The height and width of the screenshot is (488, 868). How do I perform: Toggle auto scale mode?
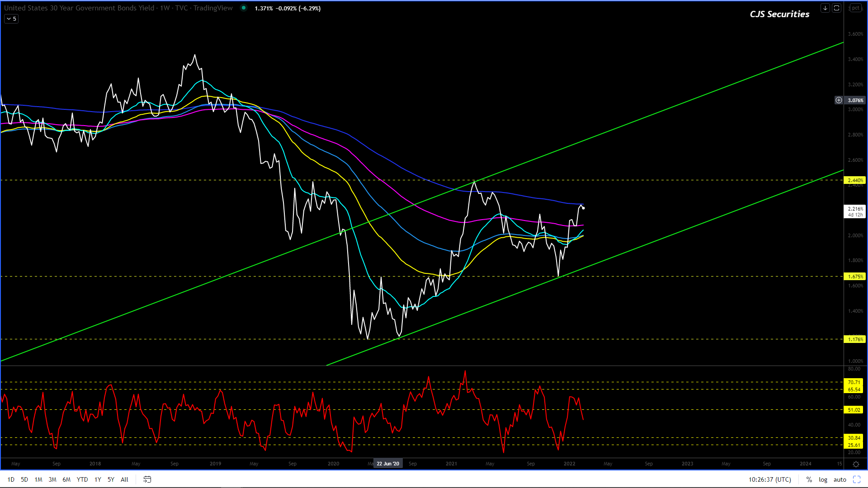click(840, 479)
